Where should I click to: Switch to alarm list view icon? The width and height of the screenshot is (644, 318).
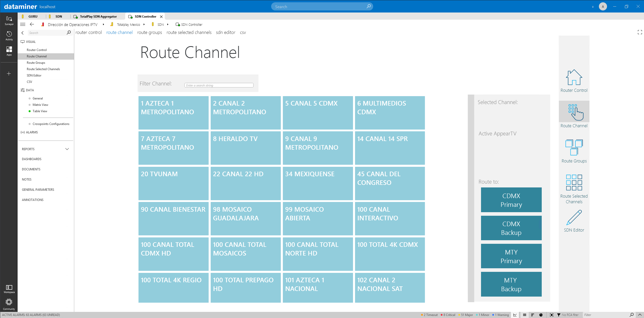(x=525, y=315)
